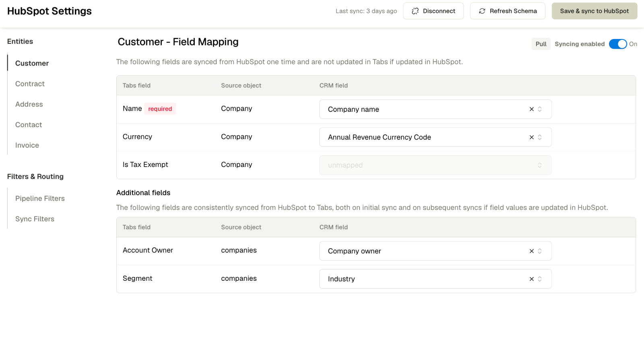Viewport: 644px width, 362px height.
Task: Clear the Company owner field mapping
Action: tap(531, 251)
